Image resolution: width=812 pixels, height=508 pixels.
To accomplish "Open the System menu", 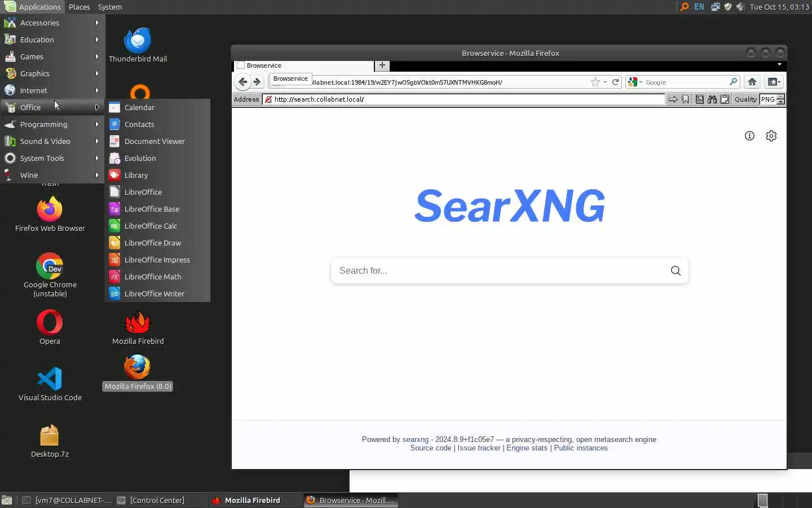I will point(109,7).
